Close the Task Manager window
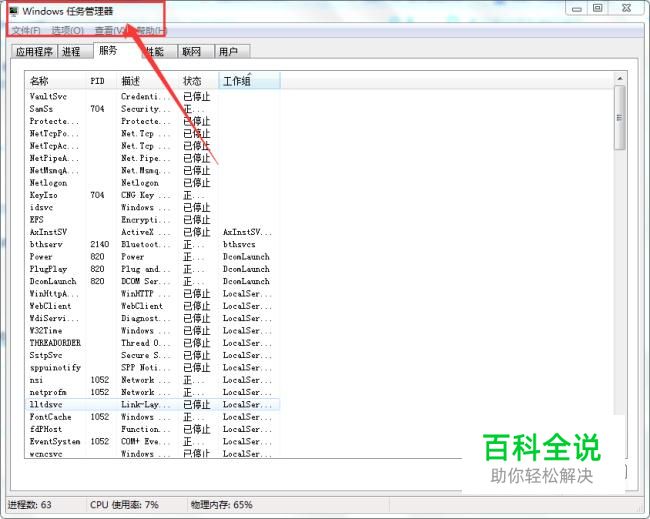 click(626, 8)
